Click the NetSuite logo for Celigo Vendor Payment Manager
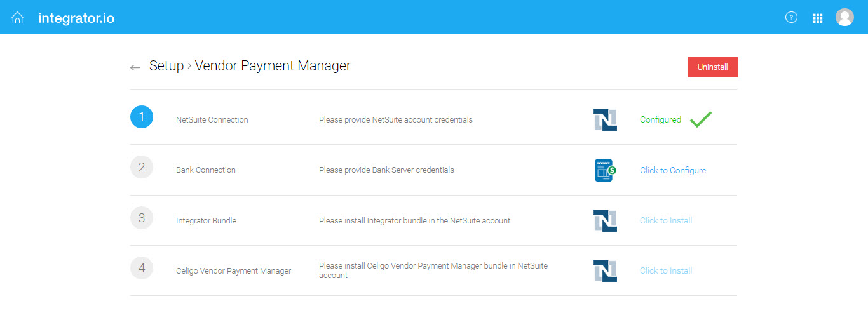Viewport: 868px width, 320px height. 605,270
